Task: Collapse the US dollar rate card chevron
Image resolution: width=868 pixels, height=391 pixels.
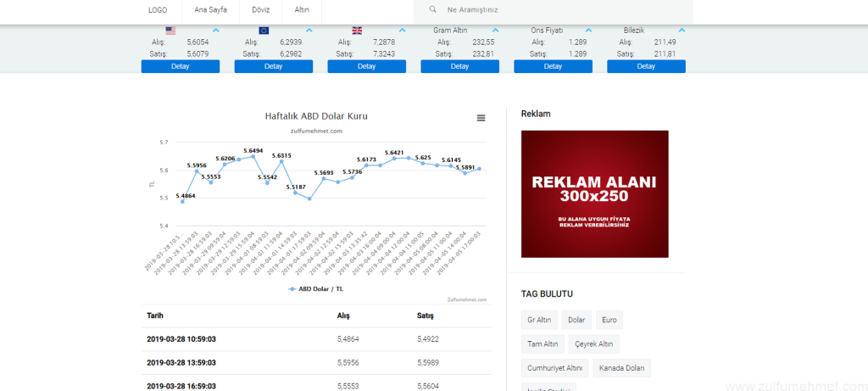Action: [215, 31]
